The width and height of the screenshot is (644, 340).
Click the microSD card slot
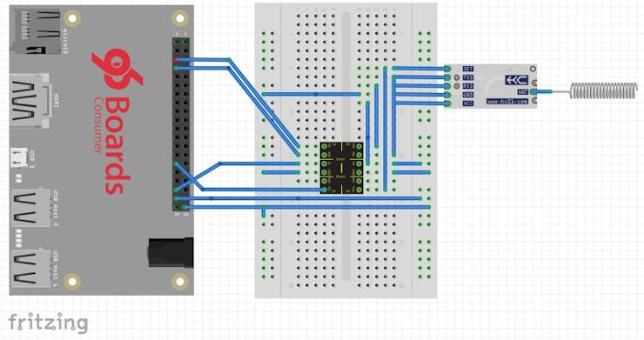tap(36, 32)
